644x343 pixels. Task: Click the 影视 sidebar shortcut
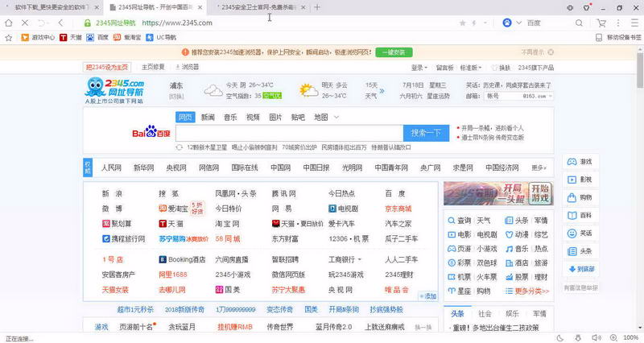point(580,180)
